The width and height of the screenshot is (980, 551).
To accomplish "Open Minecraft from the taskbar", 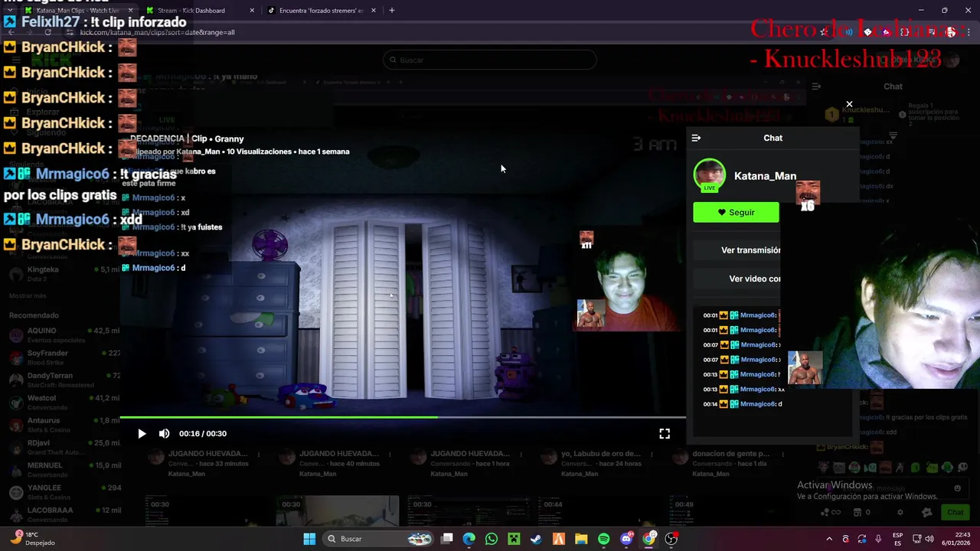I will [x=514, y=539].
